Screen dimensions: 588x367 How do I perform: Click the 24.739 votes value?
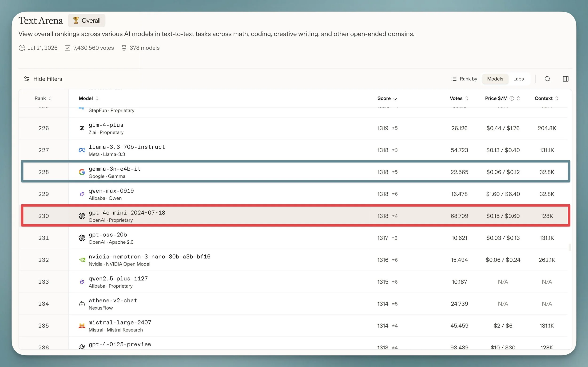[x=459, y=304]
